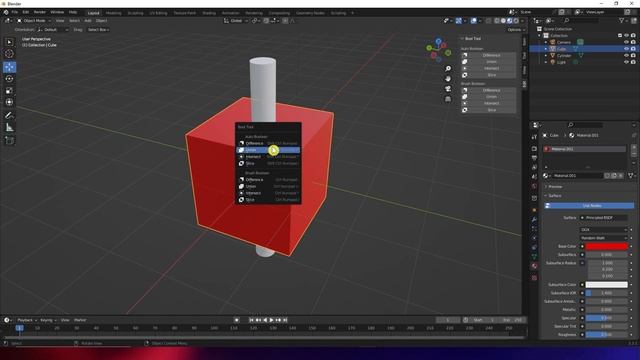Toggle render camera icon for Cylinder row
The image size is (640, 360).
(x=633, y=56)
